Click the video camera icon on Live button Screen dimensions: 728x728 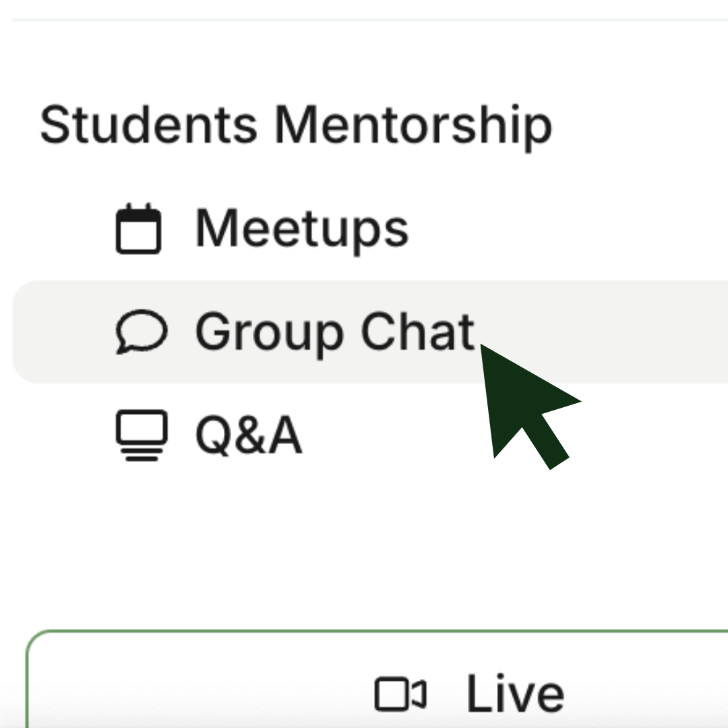401,694
